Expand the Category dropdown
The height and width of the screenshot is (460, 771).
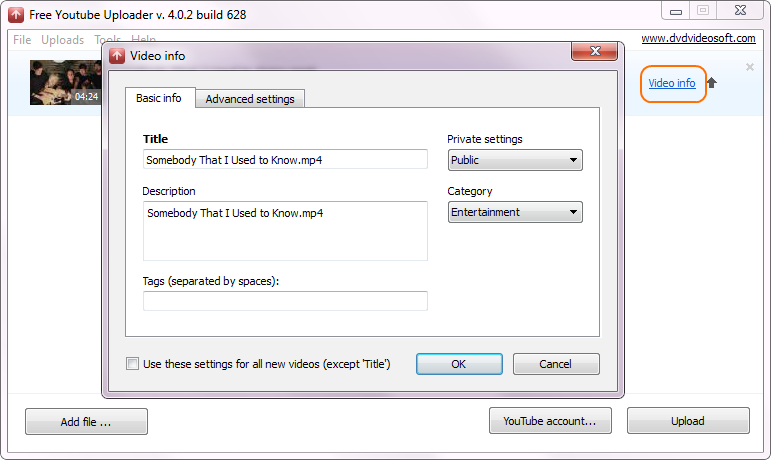514,212
